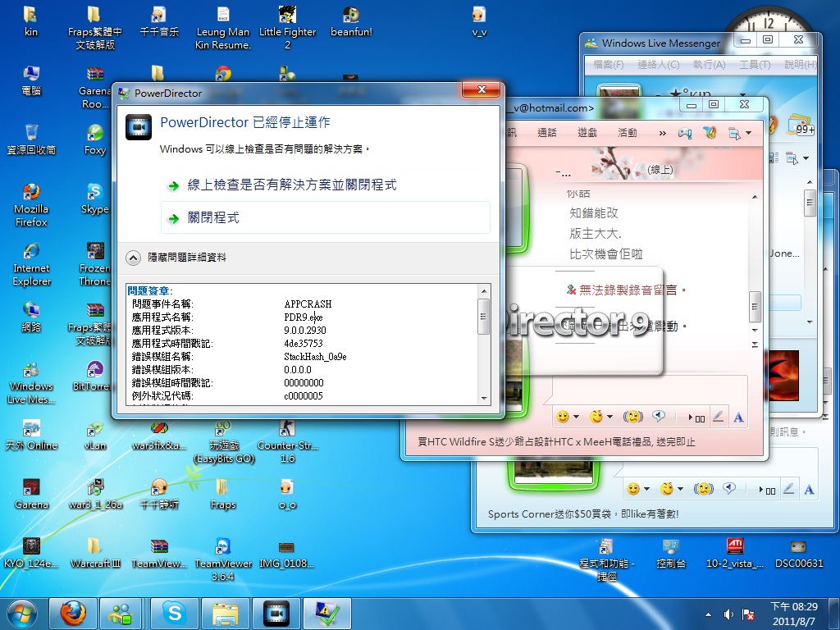Click the font 'A' icon in front chat

(x=738, y=417)
